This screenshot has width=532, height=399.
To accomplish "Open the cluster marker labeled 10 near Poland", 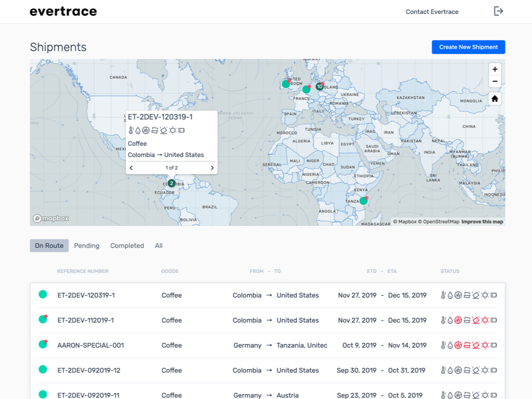I will click(320, 86).
